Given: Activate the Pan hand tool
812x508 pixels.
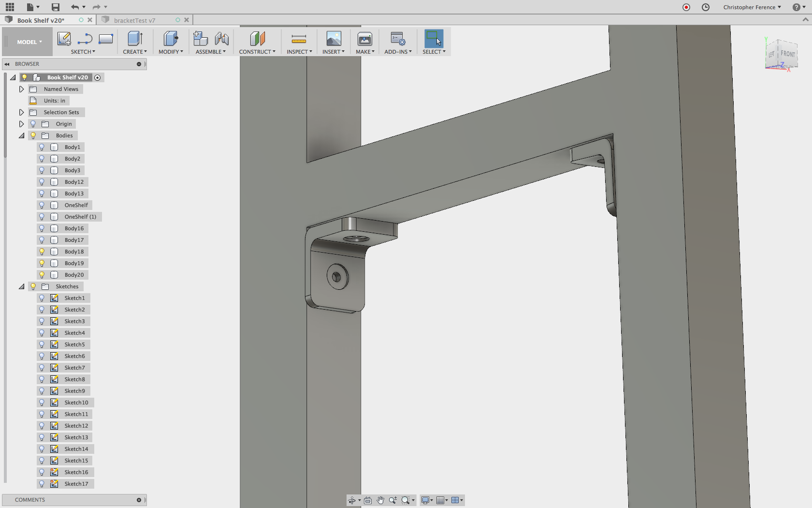Looking at the screenshot, I should [x=380, y=500].
